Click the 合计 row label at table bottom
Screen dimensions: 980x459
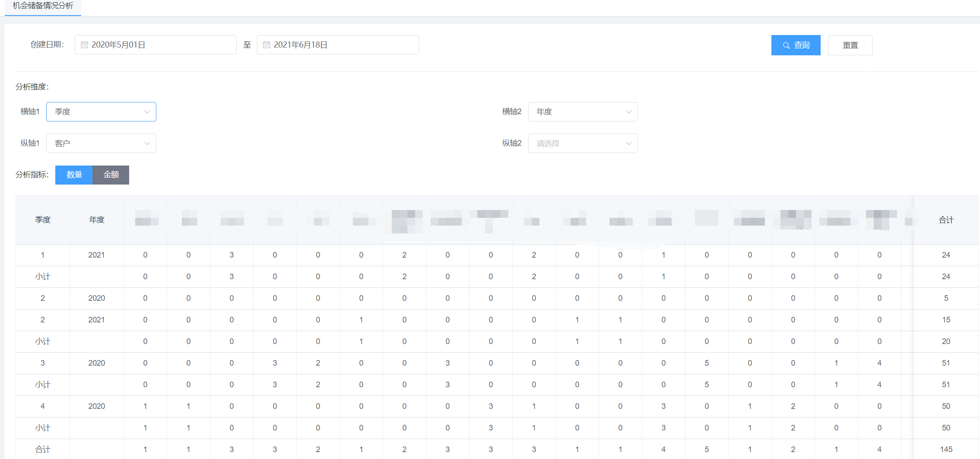43,449
